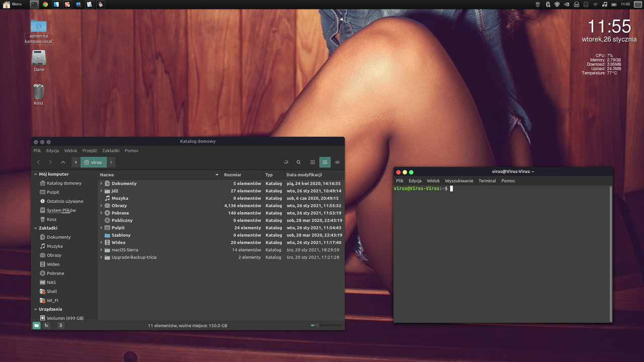The width and height of the screenshot is (644, 362).
Task: Select the 'admin na kampaw.local' desktop folder
Action: [39, 32]
